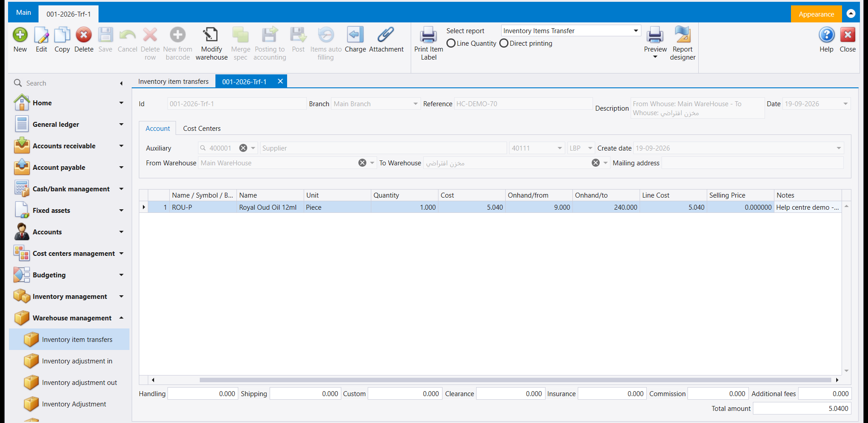This screenshot has width=868, height=423.
Task: Click the Inventory adjustment in box icon
Action: (x=31, y=361)
